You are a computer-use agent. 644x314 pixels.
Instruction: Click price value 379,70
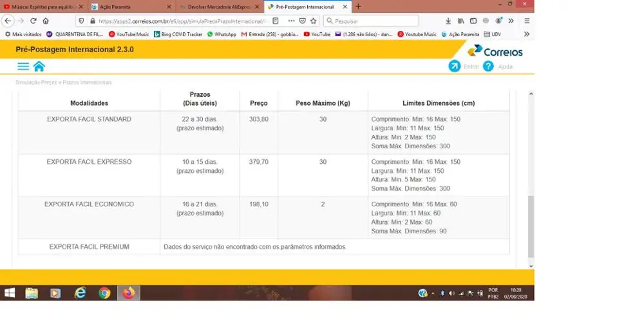(x=258, y=162)
